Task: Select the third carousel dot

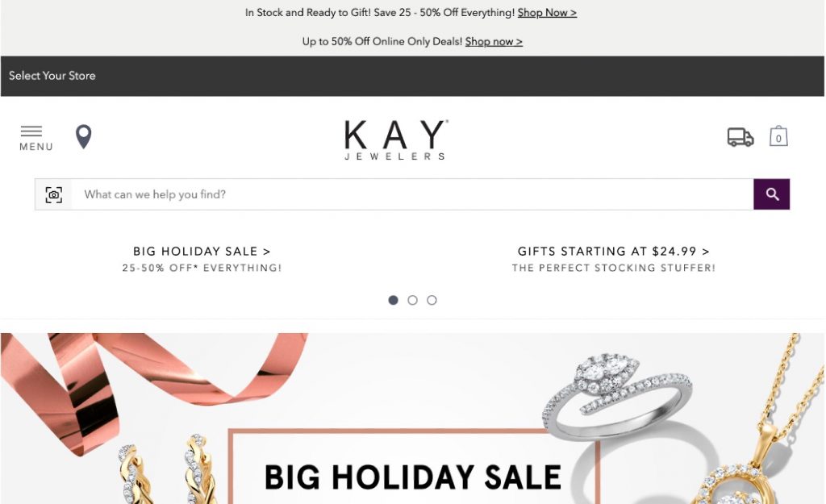Action: point(432,300)
